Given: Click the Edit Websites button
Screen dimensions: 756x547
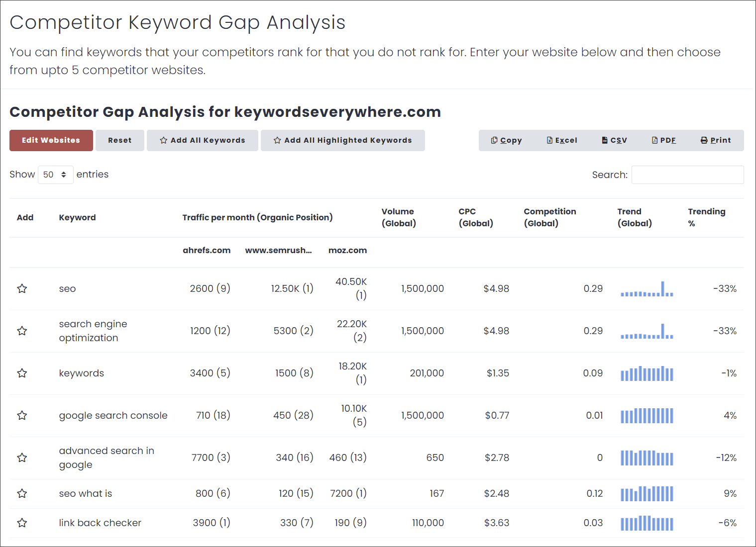Looking at the screenshot, I should [51, 140].
